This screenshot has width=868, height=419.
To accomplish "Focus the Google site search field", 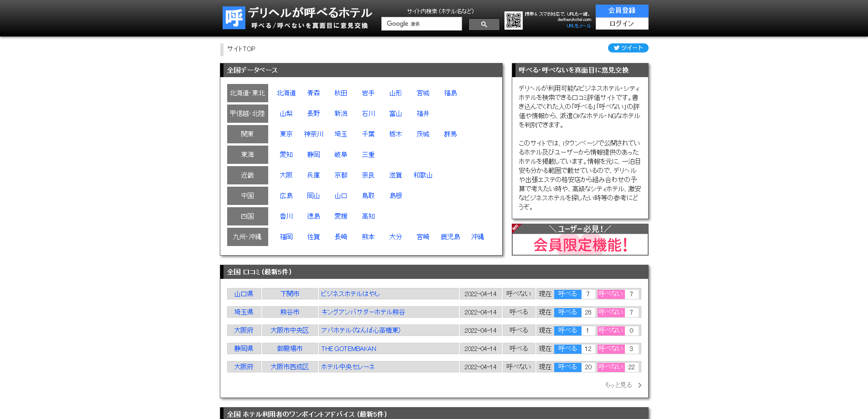I will click(x=421, y=24).
